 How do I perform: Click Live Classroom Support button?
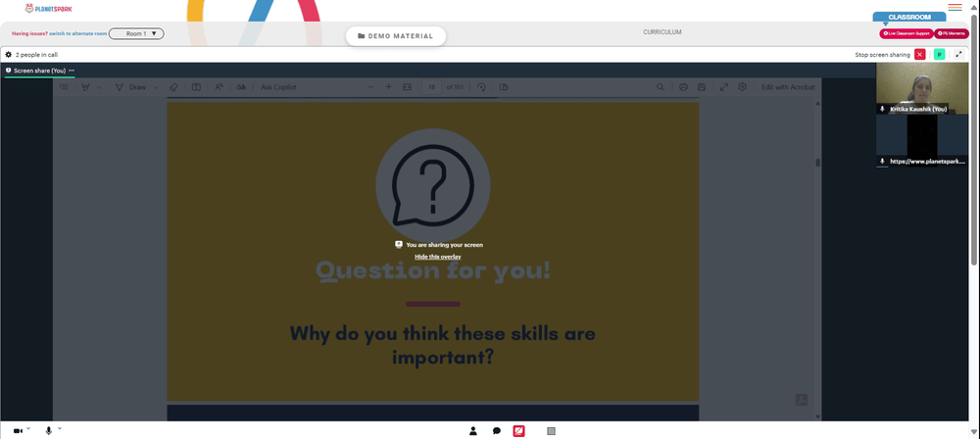click(x=906, y=33)
